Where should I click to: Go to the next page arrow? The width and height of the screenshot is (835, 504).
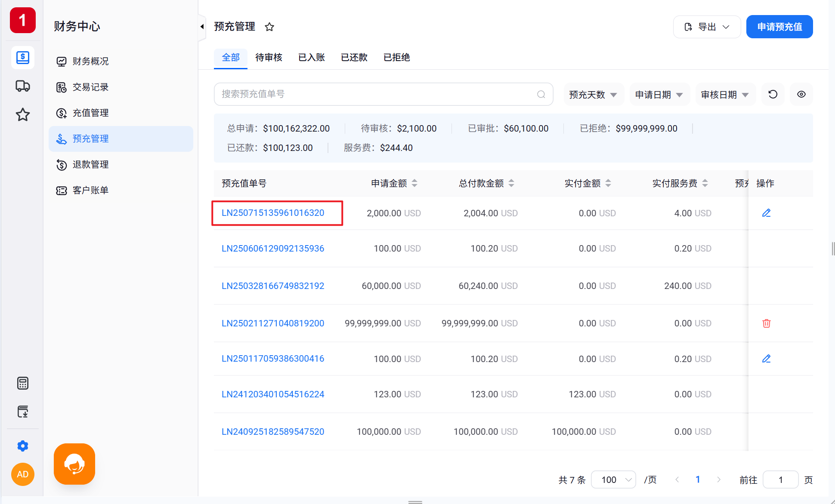point(719,479)
